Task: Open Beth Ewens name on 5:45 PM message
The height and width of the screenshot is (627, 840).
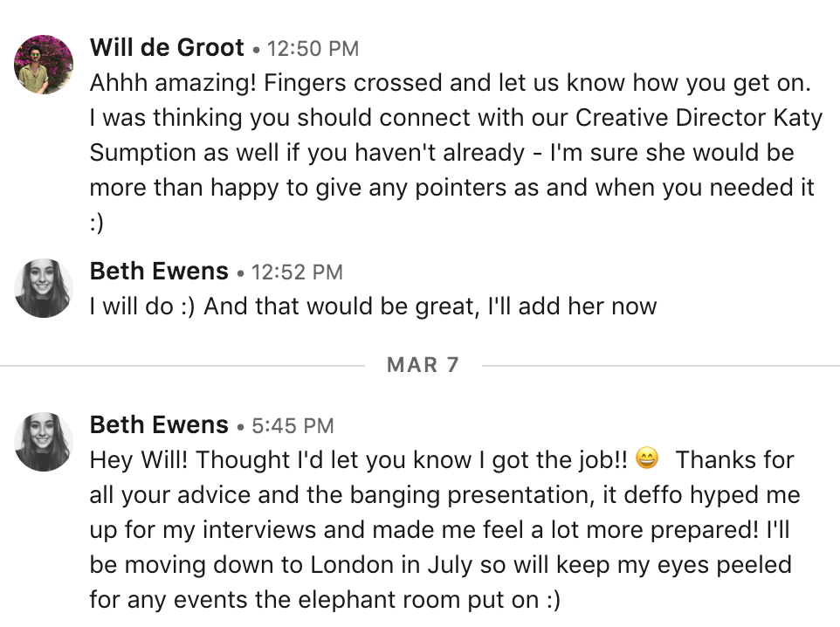Action: coord(159,425)
